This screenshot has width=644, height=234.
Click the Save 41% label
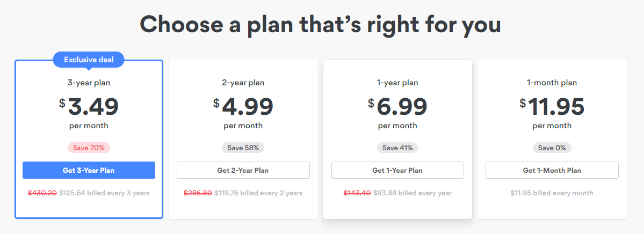pyautogui.click(x=397, y=148)
